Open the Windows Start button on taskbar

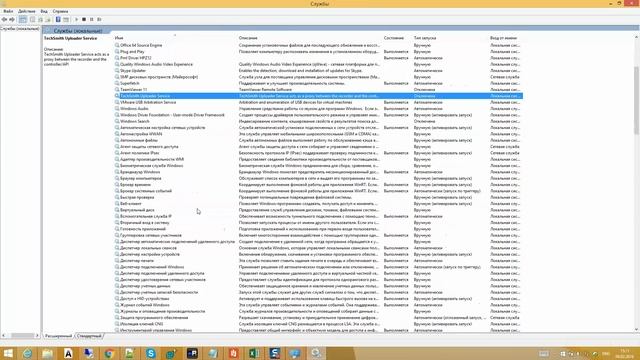(x=8, y=353)
